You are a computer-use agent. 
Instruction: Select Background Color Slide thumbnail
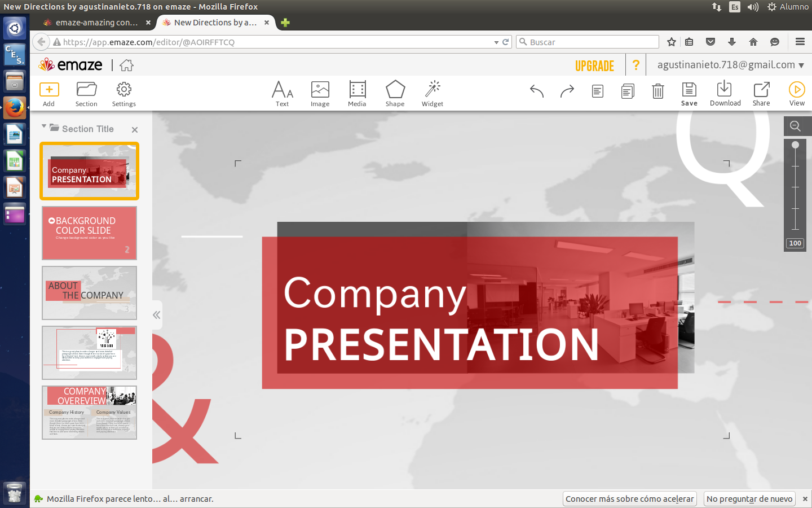(x=89, y=233)
